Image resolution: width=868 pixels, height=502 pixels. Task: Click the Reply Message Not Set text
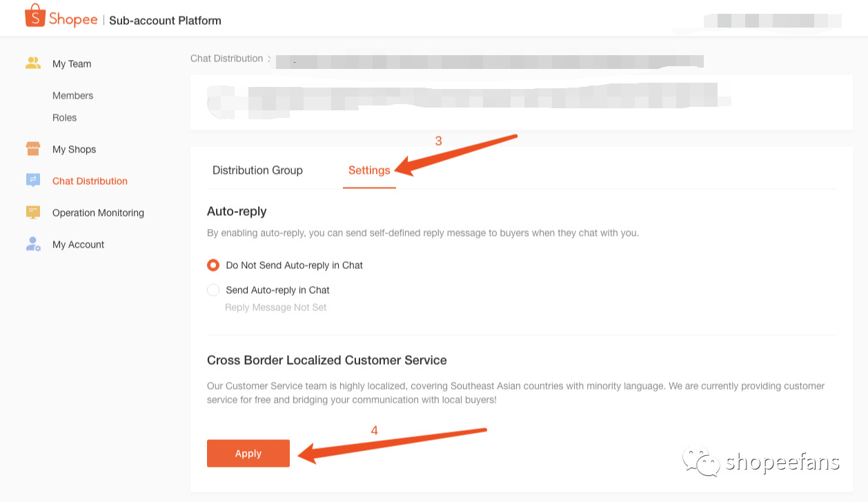[275, 307]
